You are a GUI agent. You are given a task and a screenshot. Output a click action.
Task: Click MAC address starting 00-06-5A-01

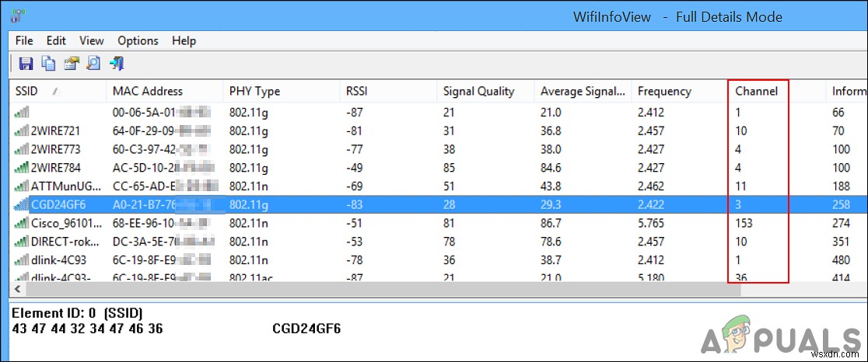click(x=162, y=113)
